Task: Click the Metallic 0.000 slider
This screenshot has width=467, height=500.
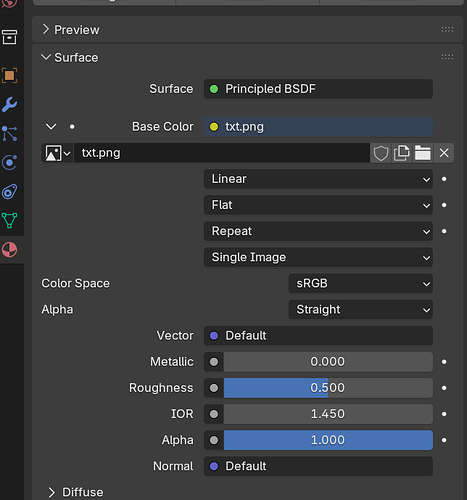Action: (328, 362)
